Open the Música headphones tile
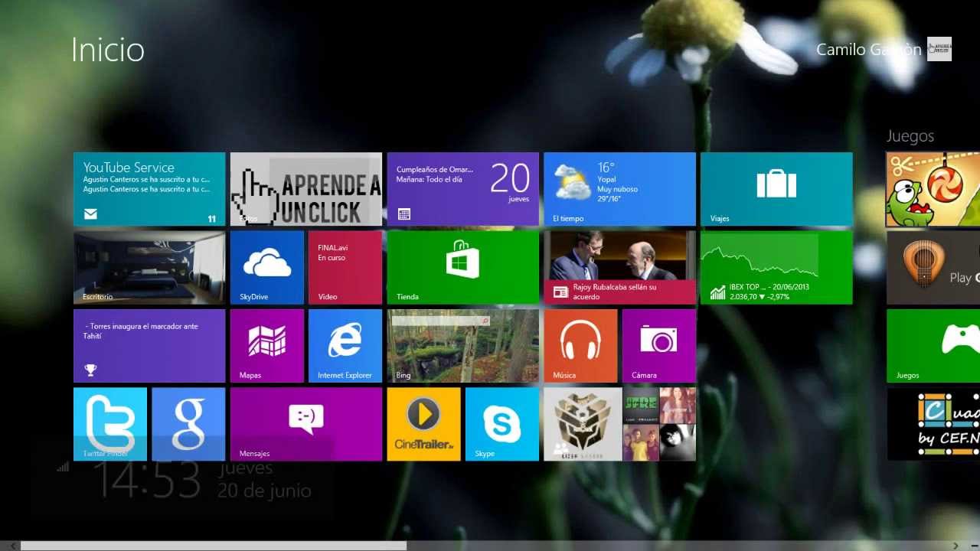This screenshot has width=980, height=551. point(580,346)
